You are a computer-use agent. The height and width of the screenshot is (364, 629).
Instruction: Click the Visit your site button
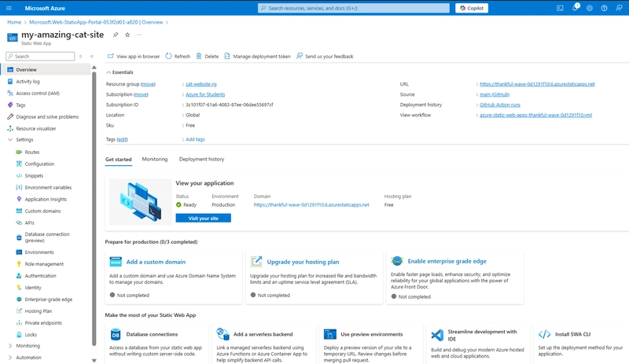pos(204,219)
